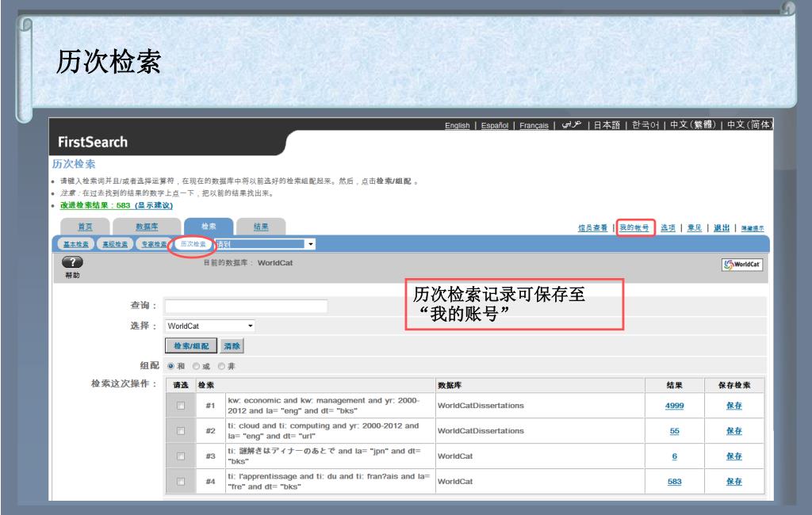812x515 pixels.
Task: Click the 退出 link
Action: [722, 227]
